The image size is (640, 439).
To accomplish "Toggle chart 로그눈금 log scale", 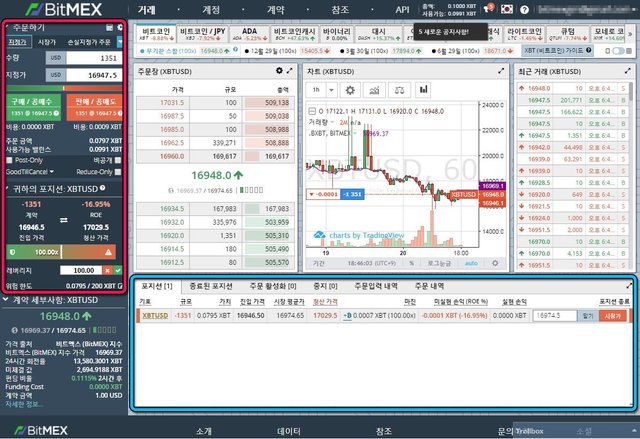I will click(x=439, y=263).
